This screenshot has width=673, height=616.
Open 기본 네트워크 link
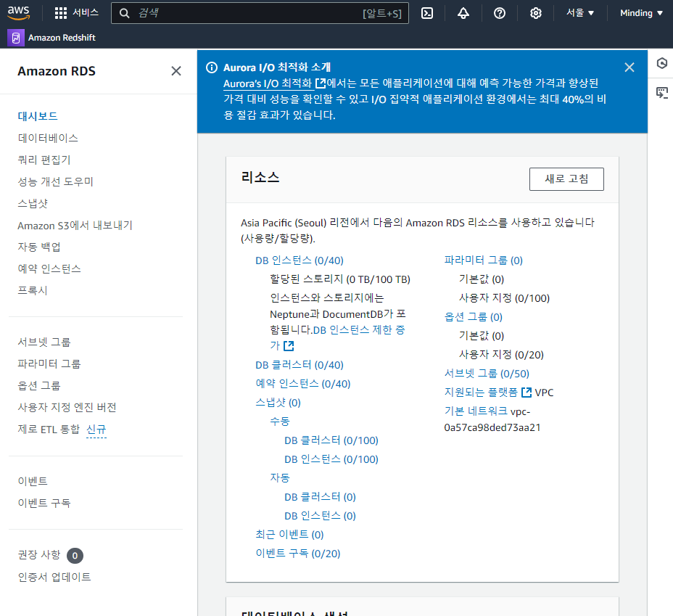pyautogui.click(x=476, y=411)
